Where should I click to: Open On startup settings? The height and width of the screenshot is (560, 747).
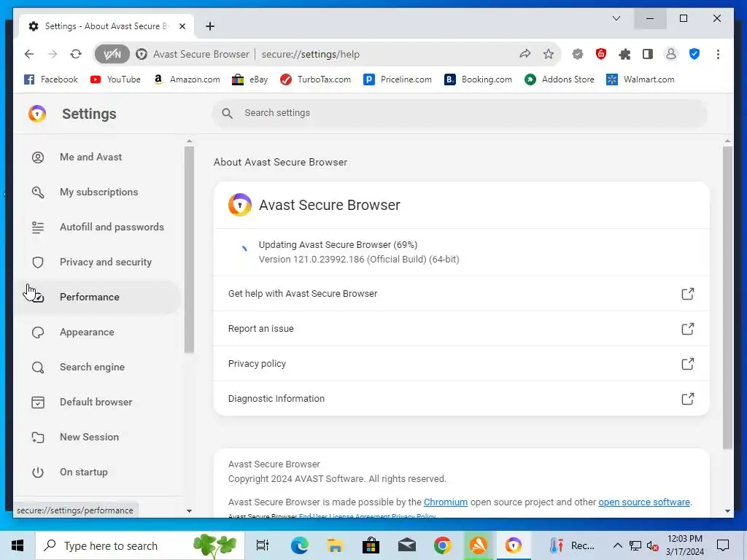tap(98, 472)
